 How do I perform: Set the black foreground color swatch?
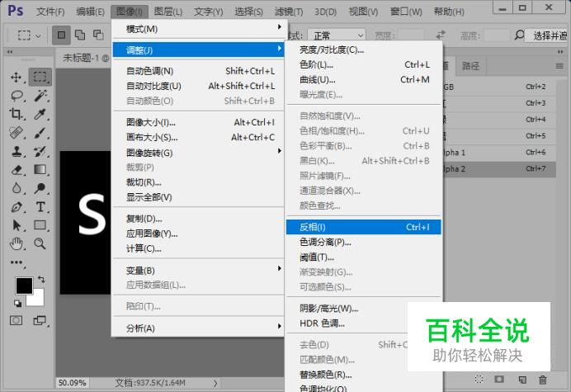[x=24, y=286]
